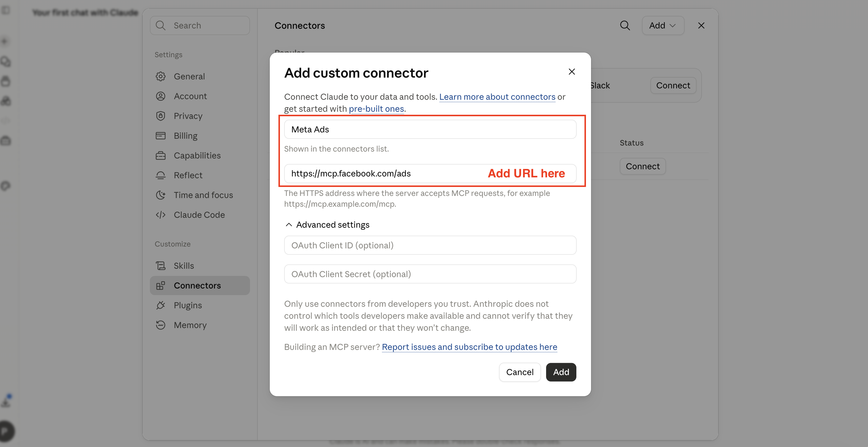Click the Claude Code brackets icon
The image size is (868, 447).
click(161, 215)
